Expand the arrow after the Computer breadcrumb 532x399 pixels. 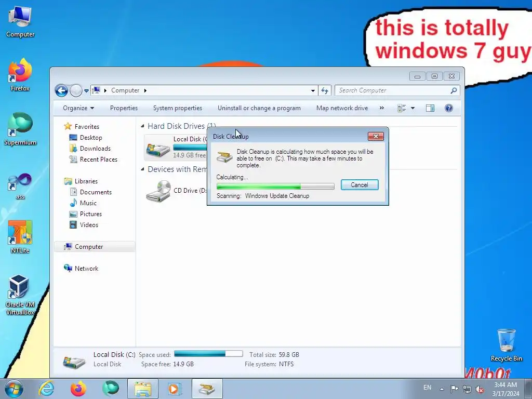pos(145,90)
